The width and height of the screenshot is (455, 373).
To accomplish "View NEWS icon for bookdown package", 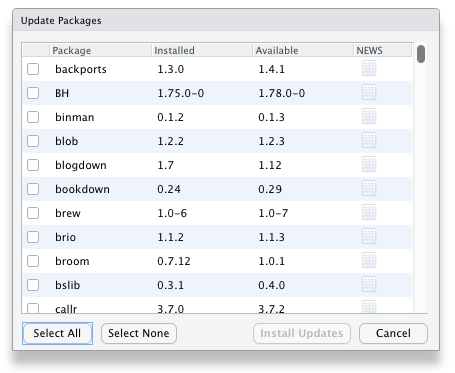I will click(x=369, y=188).
